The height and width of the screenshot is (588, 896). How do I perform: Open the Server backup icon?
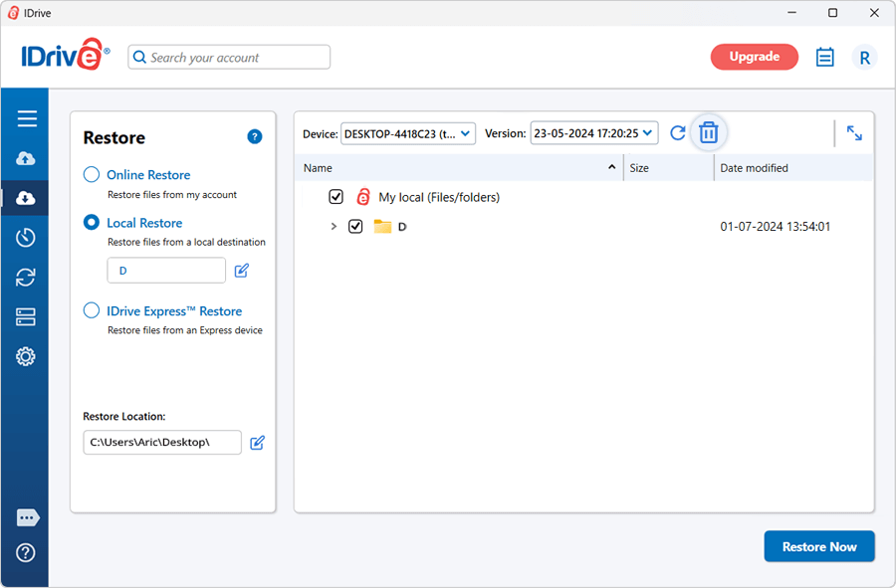pyautogui.click(x=26, y=316)
